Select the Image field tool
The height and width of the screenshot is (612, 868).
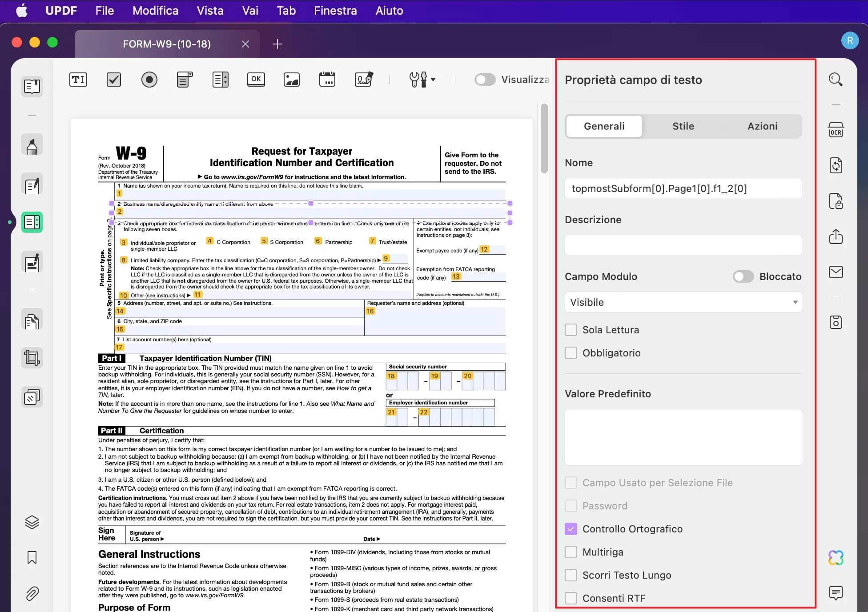[x=292, y=80]
